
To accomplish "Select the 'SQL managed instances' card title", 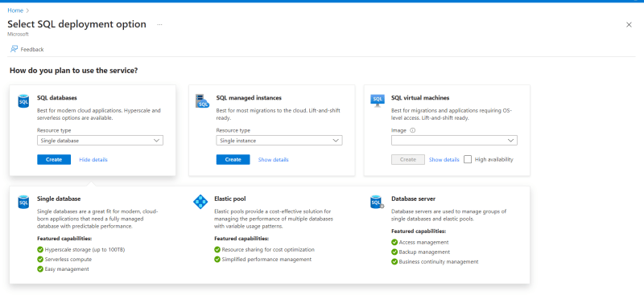I will click(x=249, y=97).
